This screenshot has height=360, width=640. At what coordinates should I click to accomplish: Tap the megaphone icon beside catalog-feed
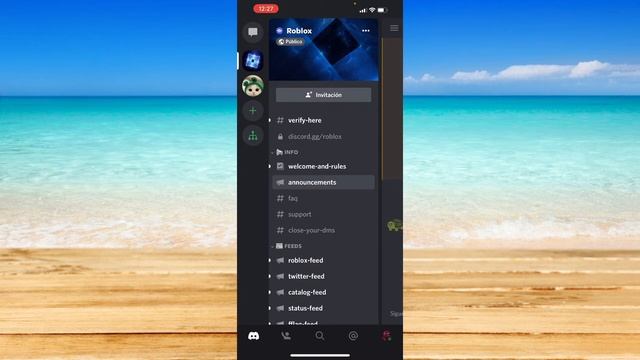click(280, 292)
